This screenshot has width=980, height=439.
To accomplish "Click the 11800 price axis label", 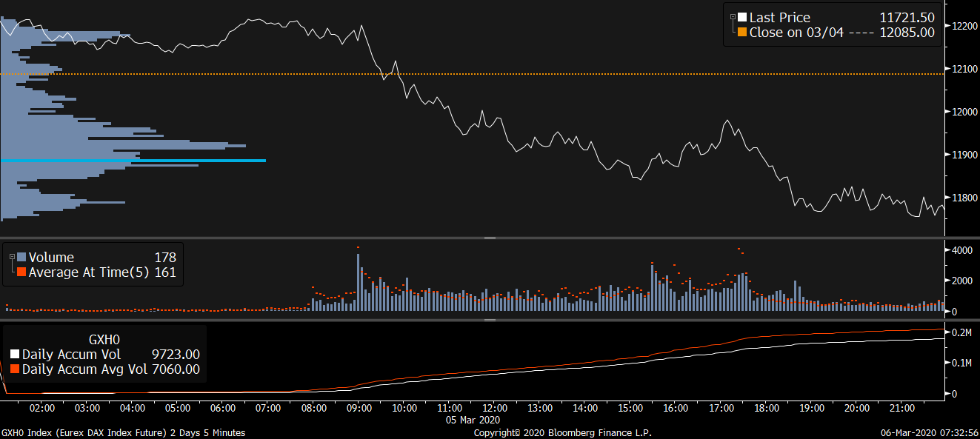I will (x=964, y=198).
